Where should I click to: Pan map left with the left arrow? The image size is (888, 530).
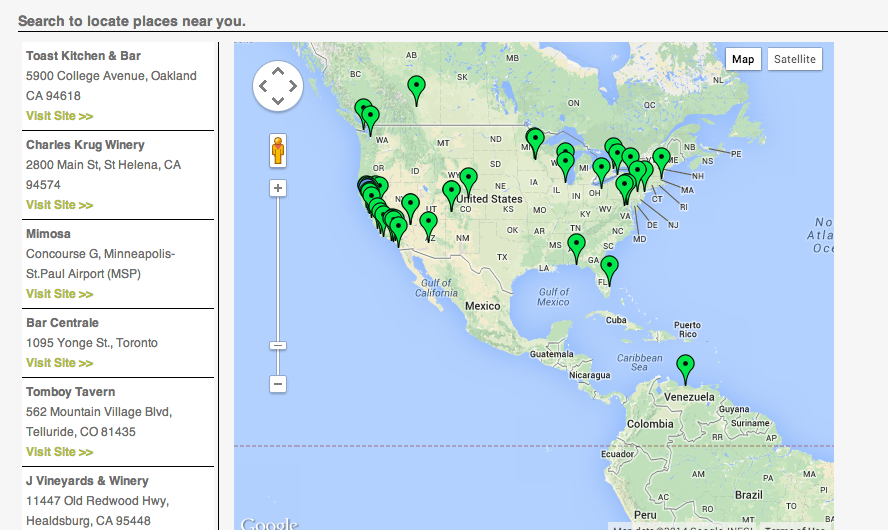[263, 85]
